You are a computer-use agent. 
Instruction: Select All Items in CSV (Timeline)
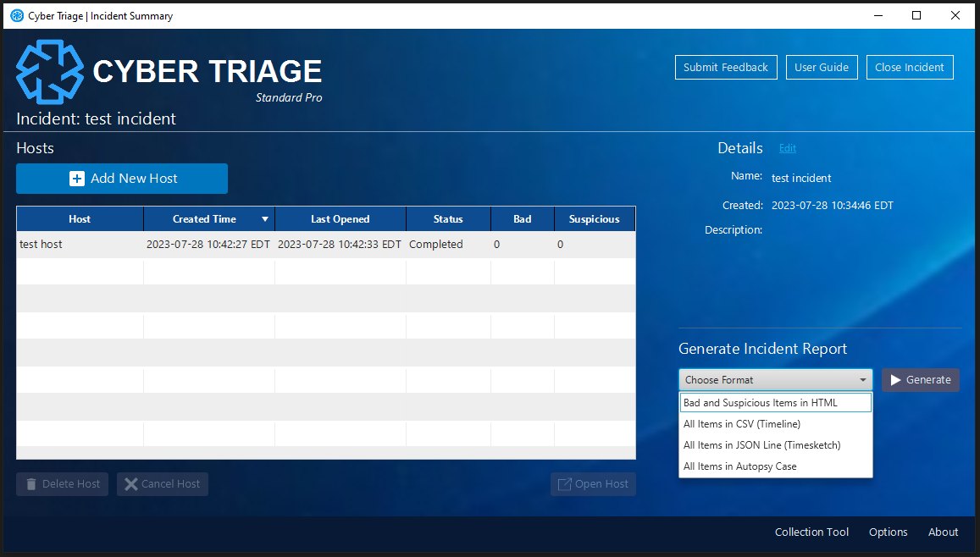[776, 424]
